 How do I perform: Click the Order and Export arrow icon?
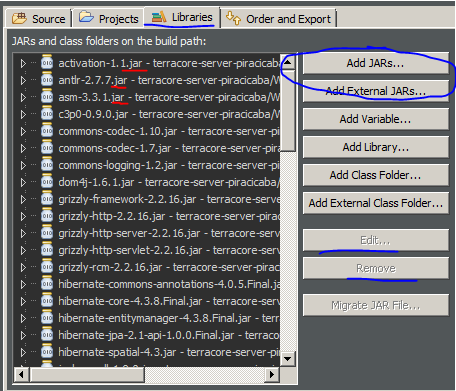point(233,18)
